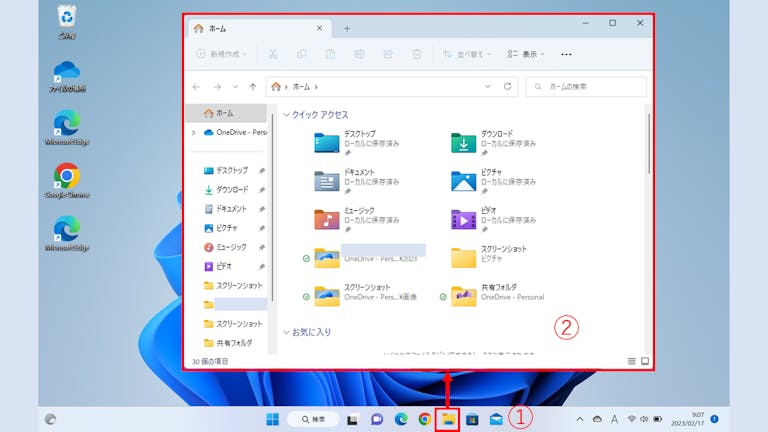This screenshot has height=432, width=768.
Task: Click the Rename icon in toolbar
Action: pyautogui.click(x=359, y=54)
